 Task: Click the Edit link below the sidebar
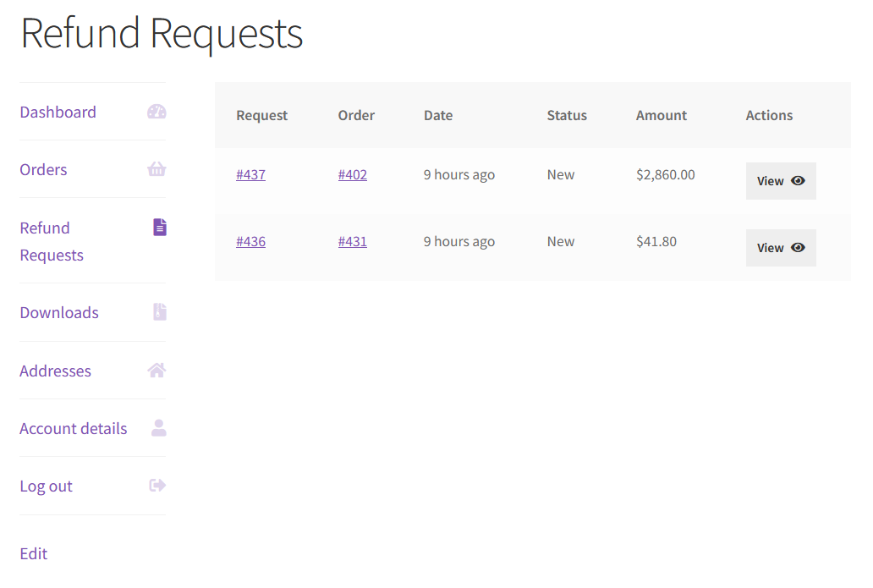click(33, 553)
